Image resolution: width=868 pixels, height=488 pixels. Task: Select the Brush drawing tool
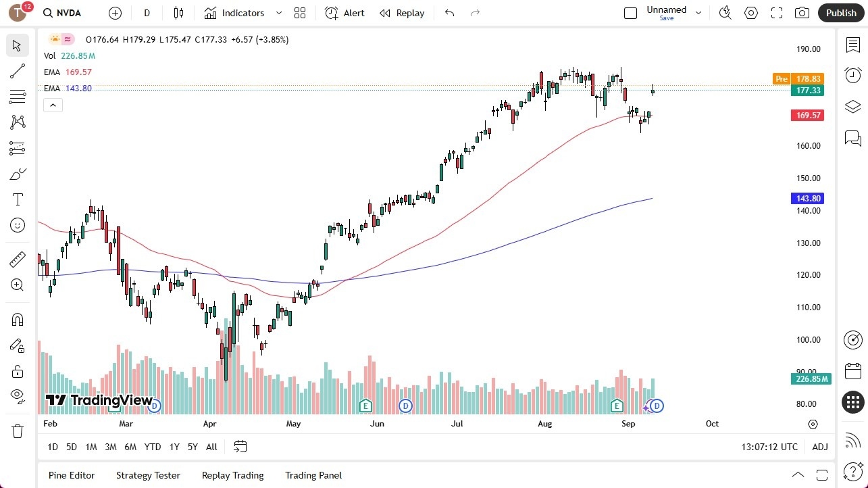click(x=17, y=174)
